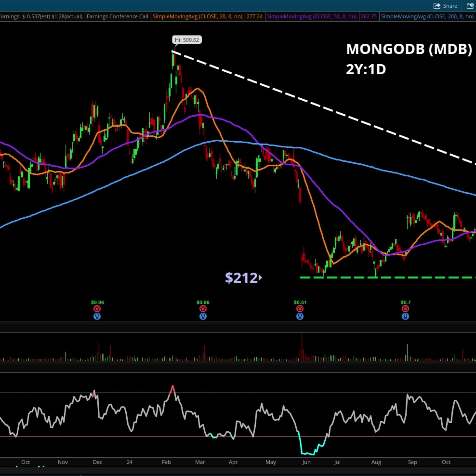Click the blue lightbulb icon below $0.7 earnings

coord(405,316)
